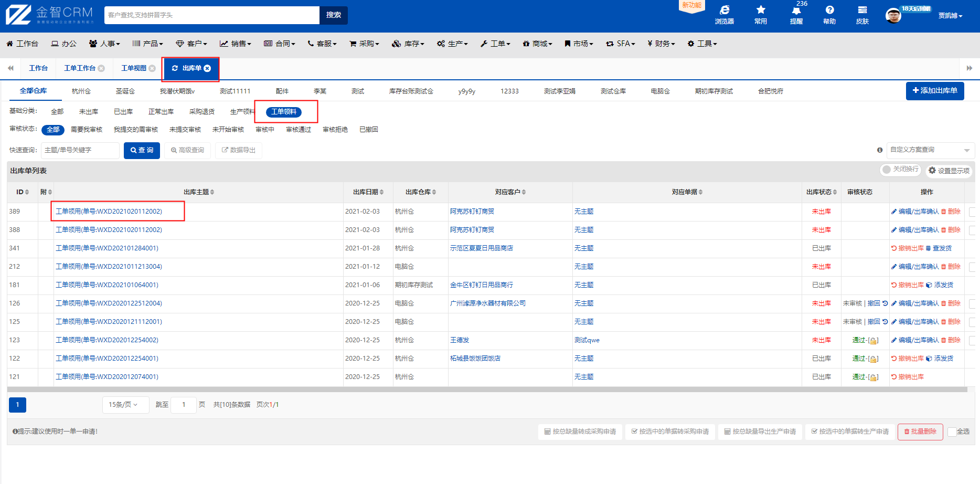Open the 贾凯博 user dropdown
Viewport: 980px width, 484px height.
tap(951, 16)
